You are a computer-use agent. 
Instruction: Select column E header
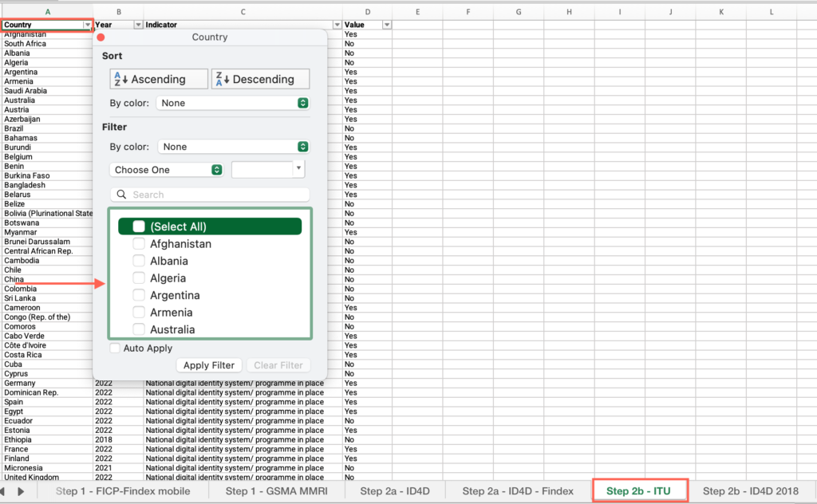coord(417,11)
